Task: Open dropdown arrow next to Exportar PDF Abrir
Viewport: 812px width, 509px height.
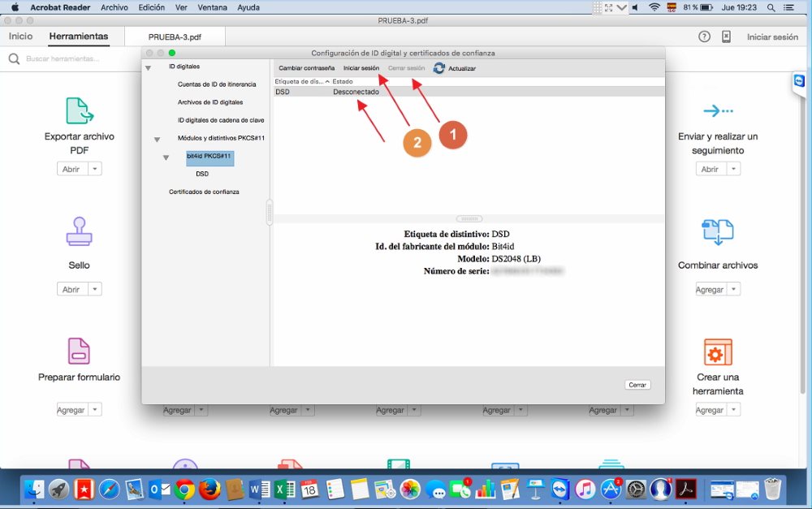Action: pyautogui.click(x=95, y=169)
